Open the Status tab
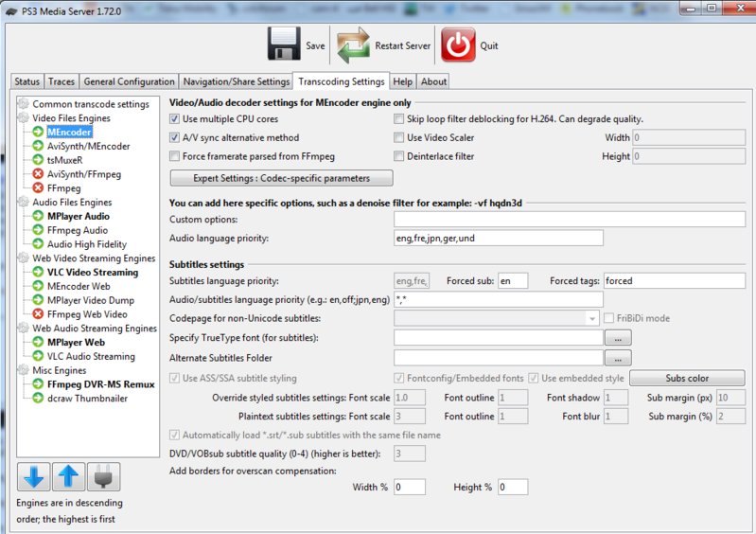 [27, 81]
